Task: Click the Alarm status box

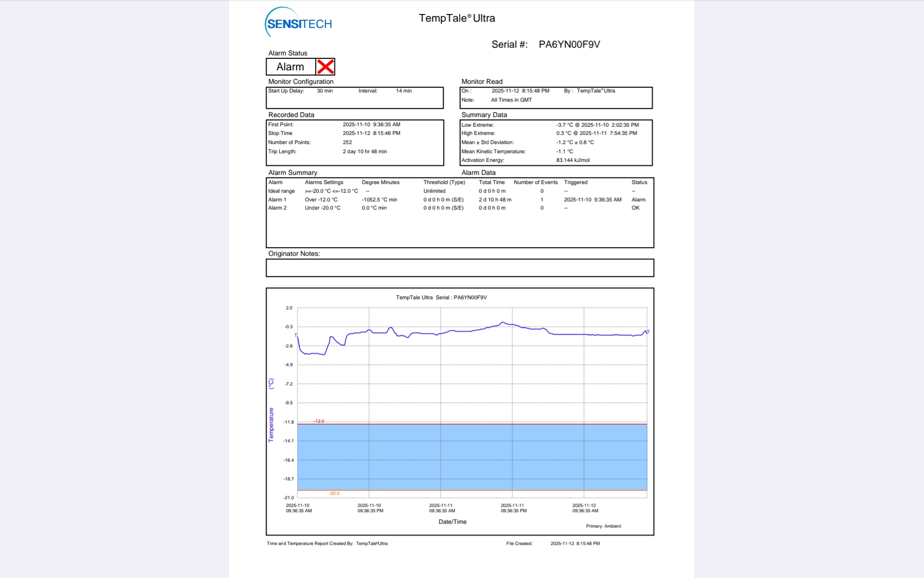Action: click(290, 67)
